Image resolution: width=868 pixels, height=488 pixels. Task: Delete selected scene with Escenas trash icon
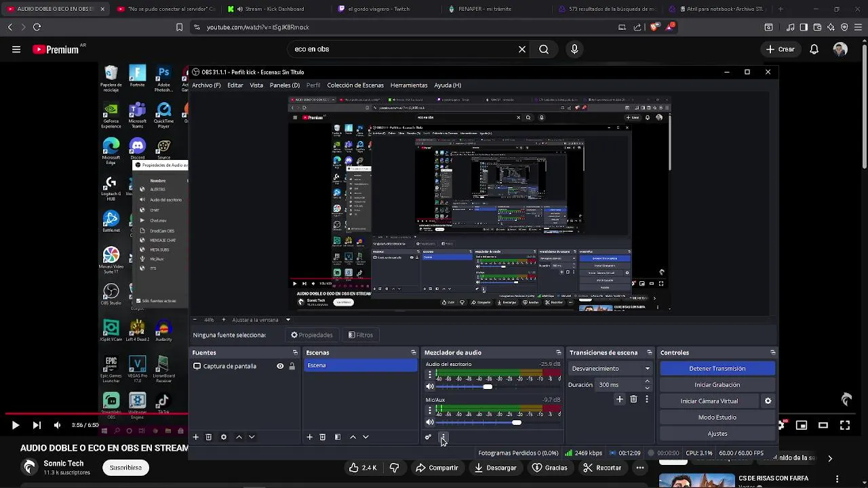click(x=323, y=437)
